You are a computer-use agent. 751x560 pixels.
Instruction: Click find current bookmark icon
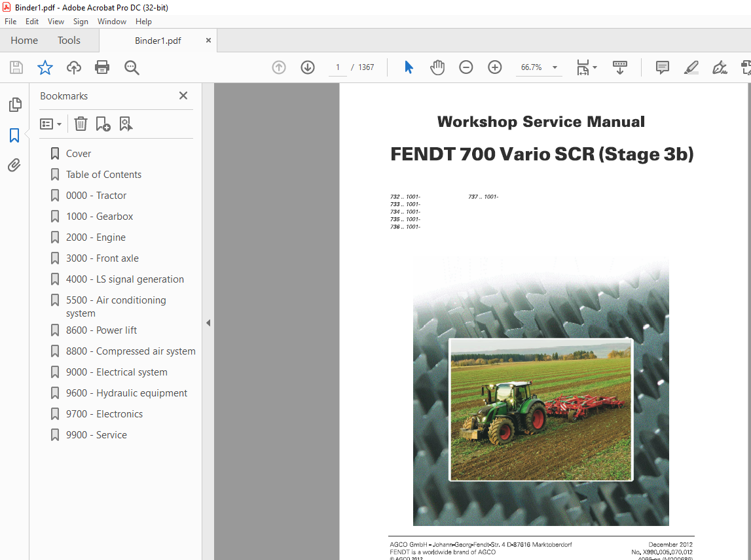click(126, 124)
